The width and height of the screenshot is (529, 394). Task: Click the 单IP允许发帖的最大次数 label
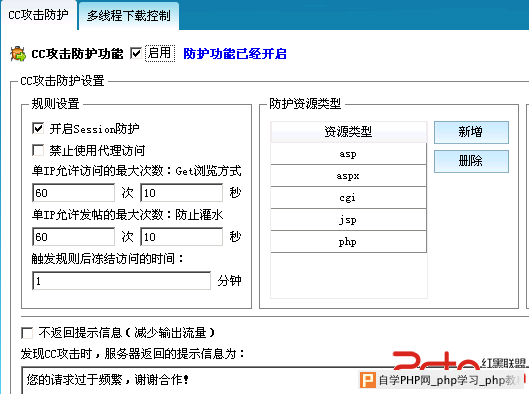pos(128,215)
